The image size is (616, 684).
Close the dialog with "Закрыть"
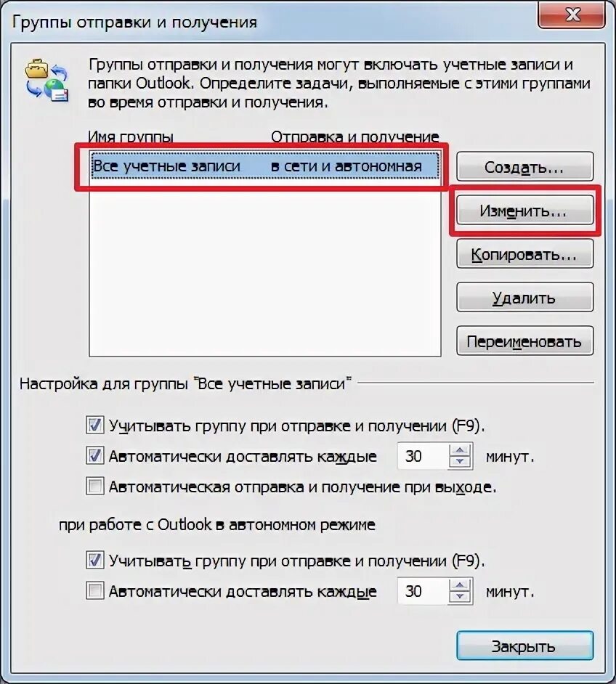(524, 646)
